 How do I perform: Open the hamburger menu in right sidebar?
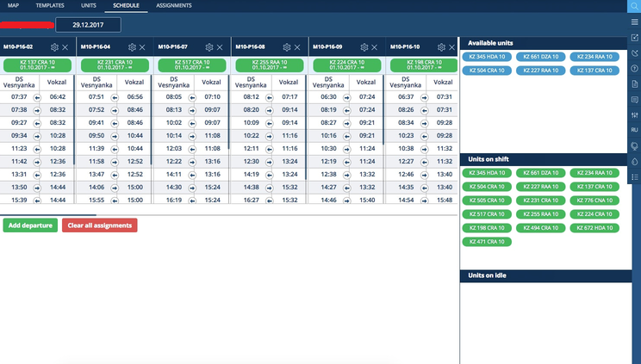tap(634, 21)
